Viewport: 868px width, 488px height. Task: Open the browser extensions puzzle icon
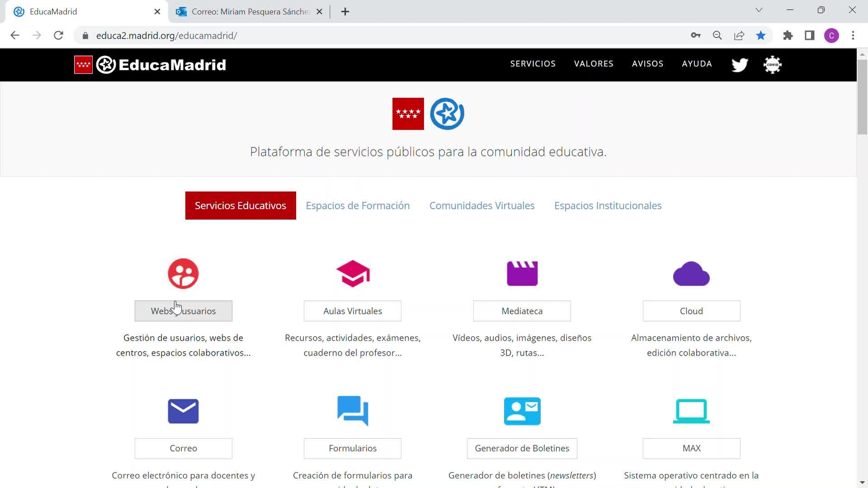pyautogui.click(x=788, y=36)
